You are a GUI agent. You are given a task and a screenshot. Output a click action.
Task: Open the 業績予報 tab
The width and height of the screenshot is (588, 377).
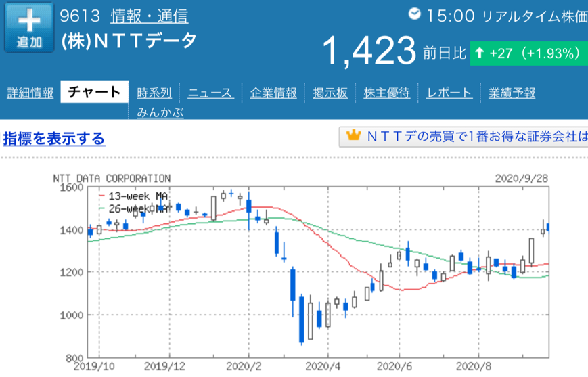click(x=512, y=93)
